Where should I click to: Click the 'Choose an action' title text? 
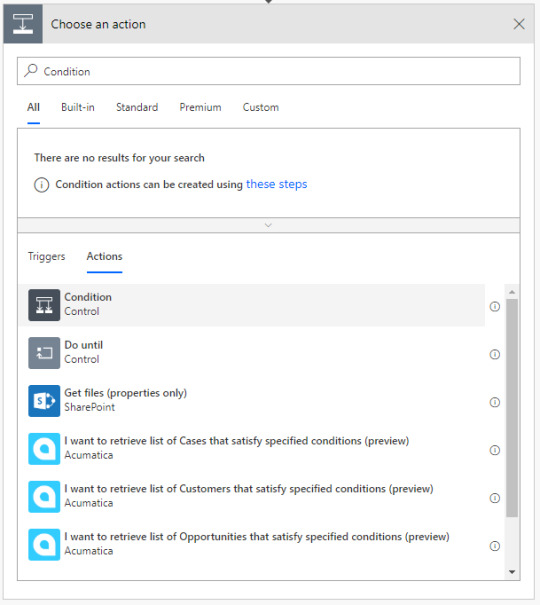(x=98, y=24)
